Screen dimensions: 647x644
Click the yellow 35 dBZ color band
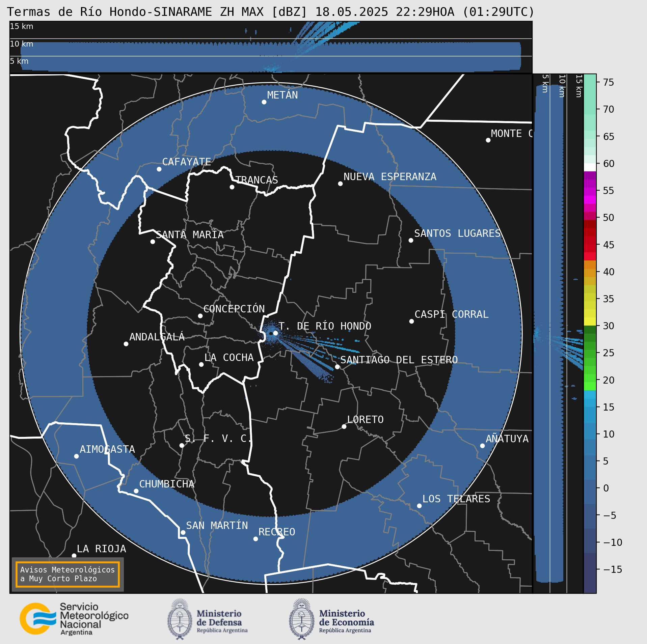590,297
